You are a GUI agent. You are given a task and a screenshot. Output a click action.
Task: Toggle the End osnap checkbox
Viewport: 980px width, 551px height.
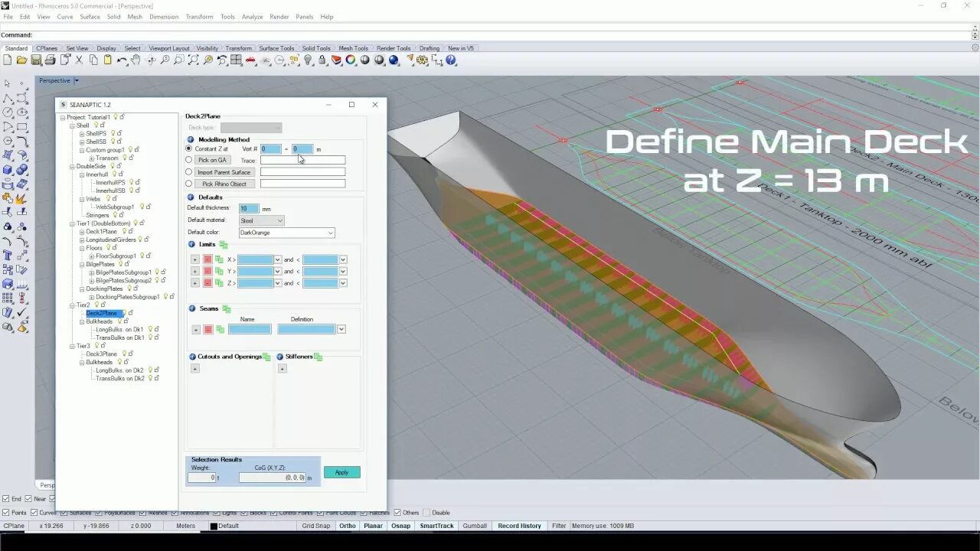click(x=6, y=499)
